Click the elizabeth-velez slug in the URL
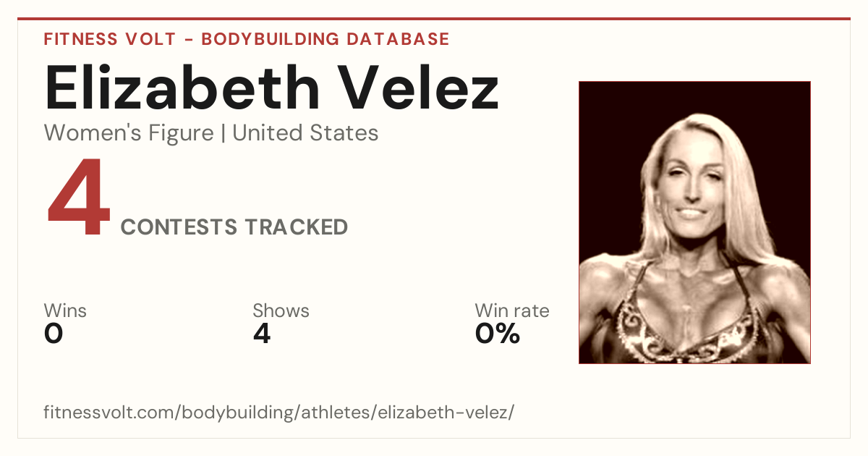 tap(446, 413)
